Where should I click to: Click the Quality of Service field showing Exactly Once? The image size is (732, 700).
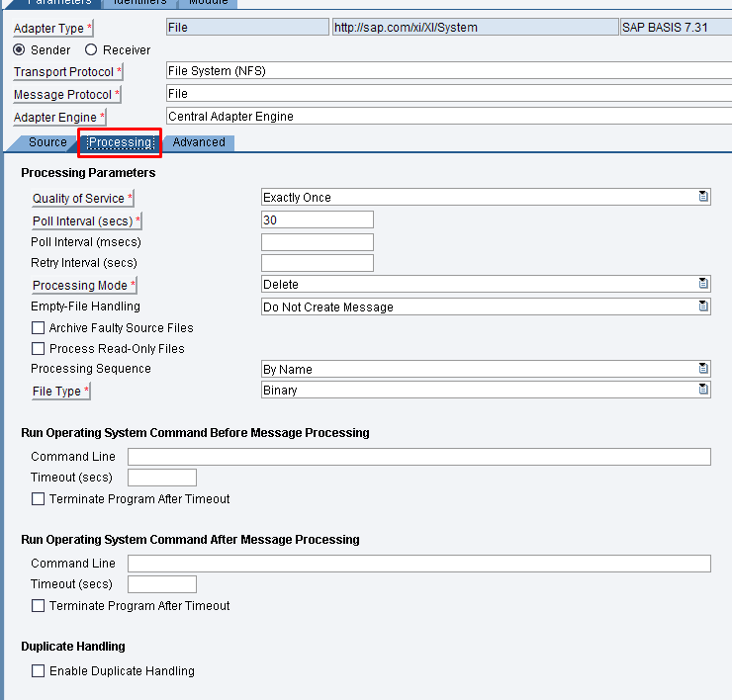click(486, 197)
